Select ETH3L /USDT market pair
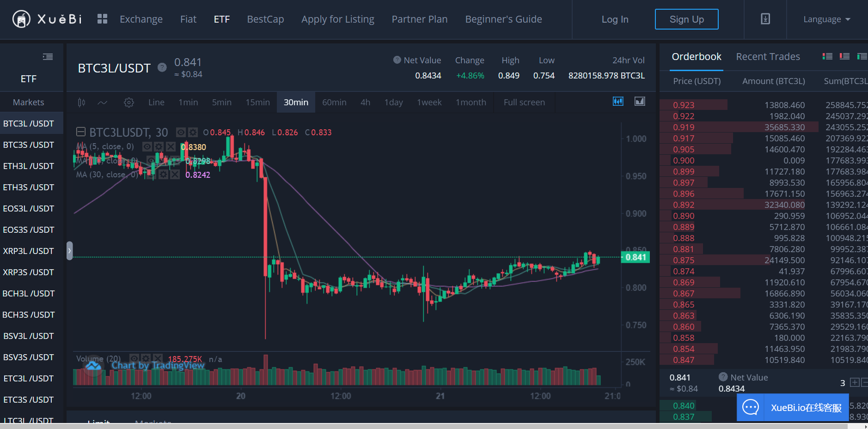868x429 pixels. click(29, 166)
